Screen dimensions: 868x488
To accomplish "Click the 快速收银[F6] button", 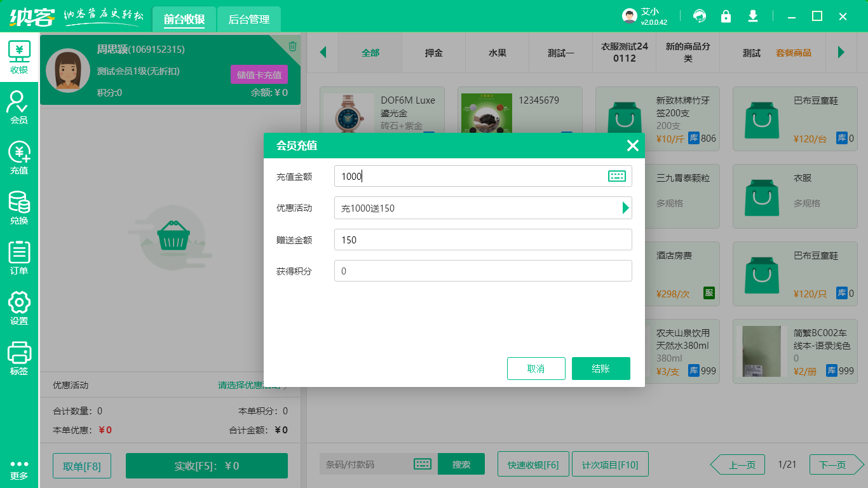I will tap(533, 464).
